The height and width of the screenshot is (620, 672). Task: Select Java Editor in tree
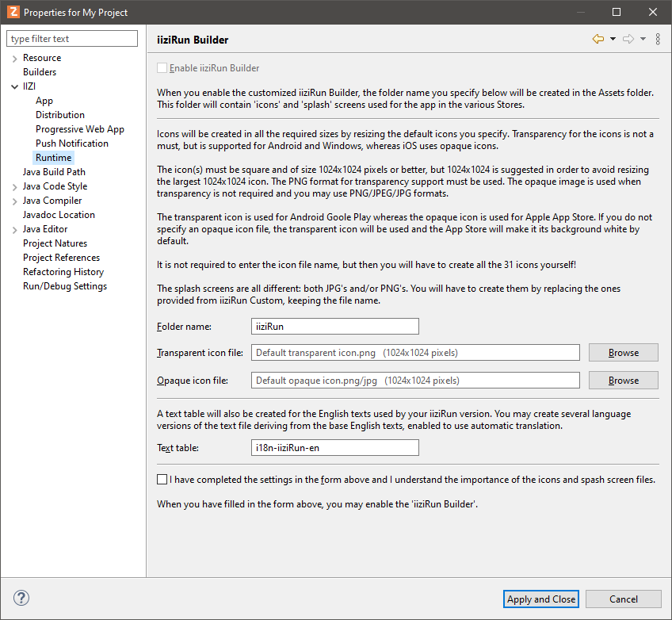(x=45, y=229)
